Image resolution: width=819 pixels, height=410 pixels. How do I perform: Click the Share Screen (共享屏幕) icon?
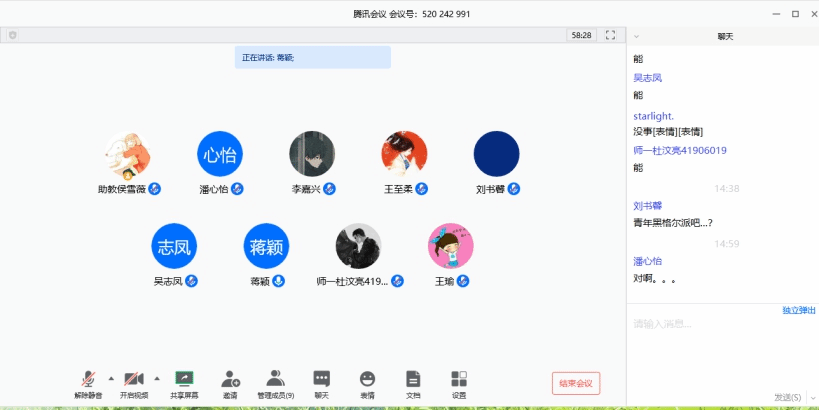pyautogui.click(x=184, y=379)
